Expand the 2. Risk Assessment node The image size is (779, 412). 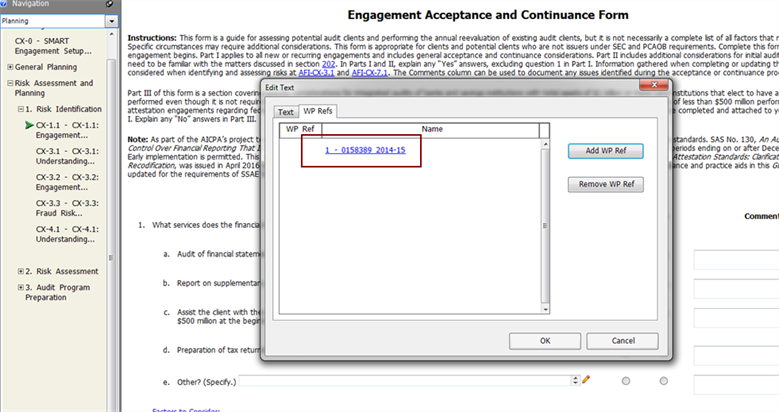click(21, 271)
